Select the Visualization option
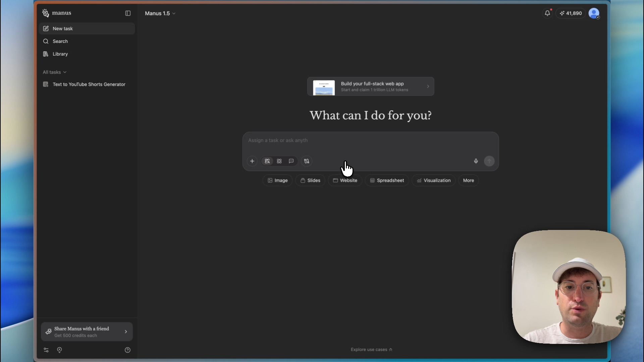Image resolution: width=644 pixels, height=362 pixels. click(x=433, y=180)
